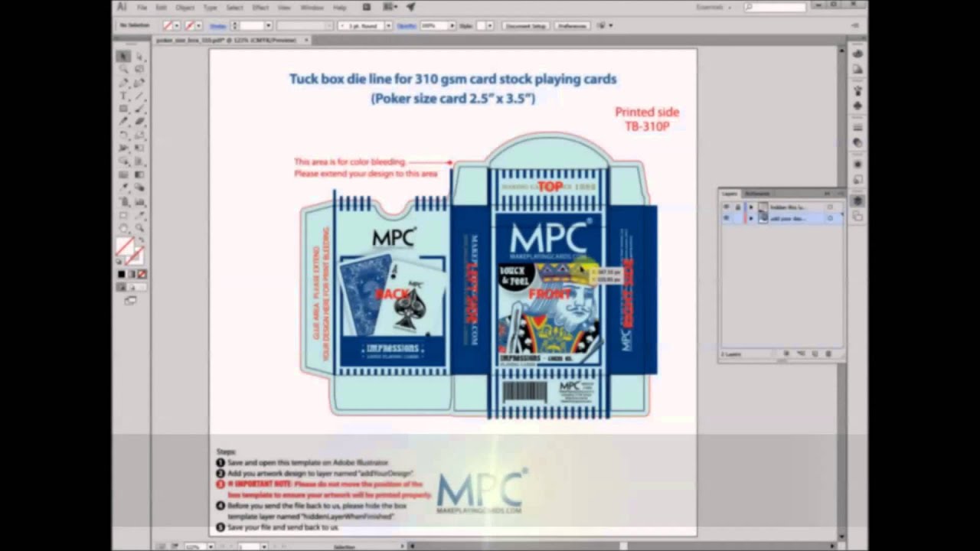Click the Stroke link in control bar
Image resolution: width=980 pixels, height=551 pixels.
(218, 26)
